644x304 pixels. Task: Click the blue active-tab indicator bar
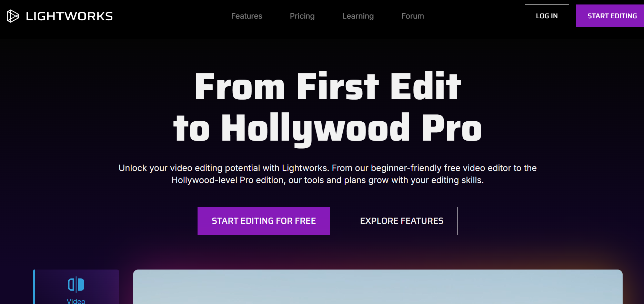coord(34,287)
